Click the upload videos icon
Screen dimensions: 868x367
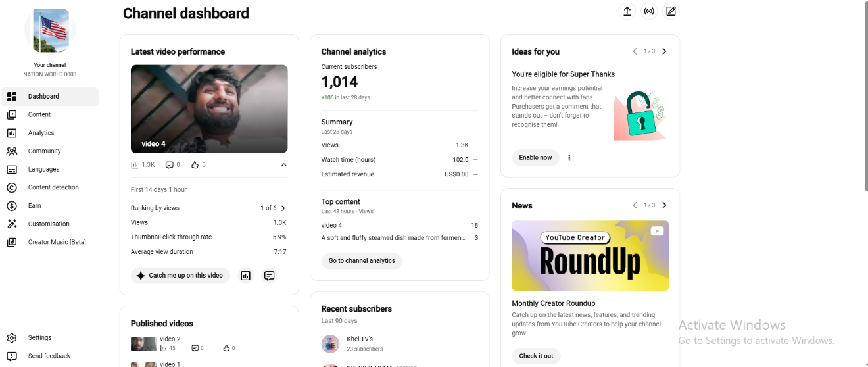(x=627, y=11)
